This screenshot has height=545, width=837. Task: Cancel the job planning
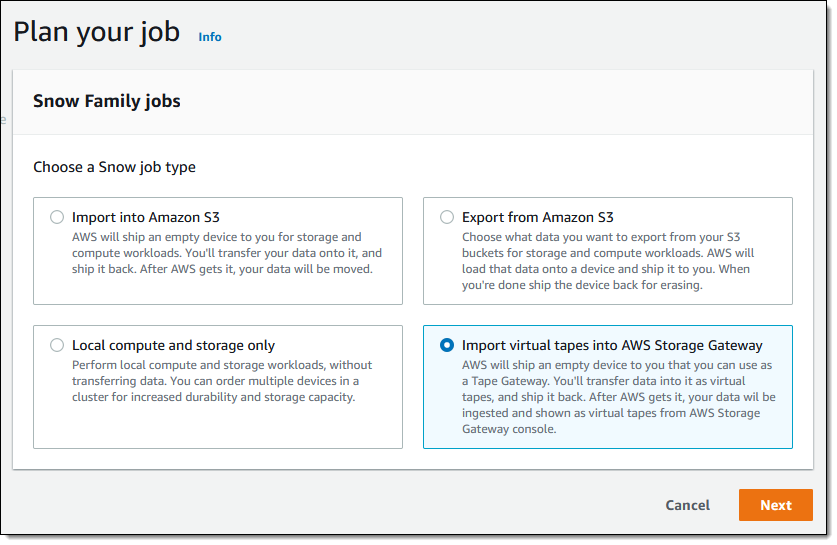(687, 505)
